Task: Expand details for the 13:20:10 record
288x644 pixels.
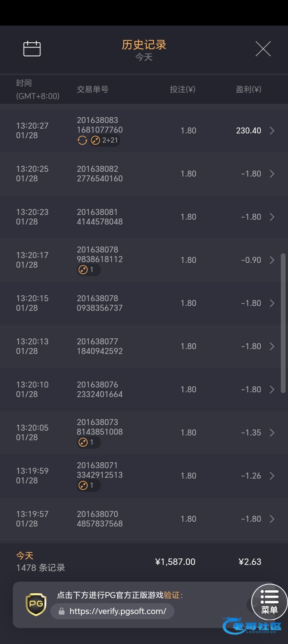Action: pos(272,390)
